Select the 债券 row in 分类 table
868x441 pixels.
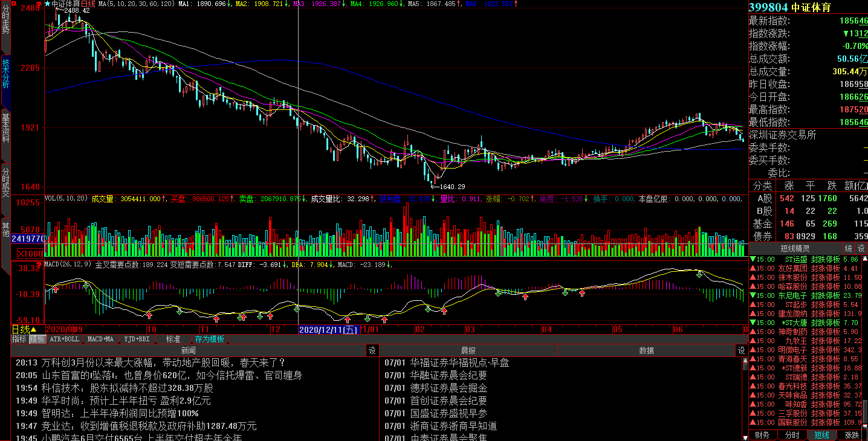(808, 236)
